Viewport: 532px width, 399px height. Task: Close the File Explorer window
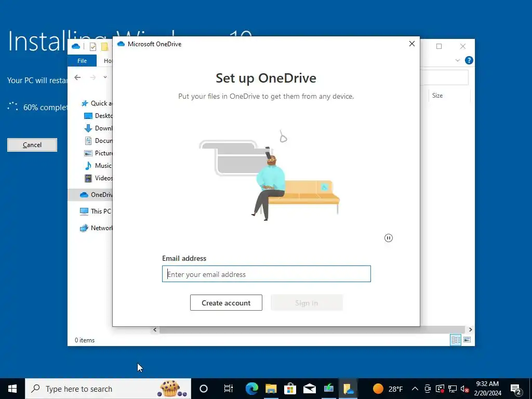(x=463, y=46)
